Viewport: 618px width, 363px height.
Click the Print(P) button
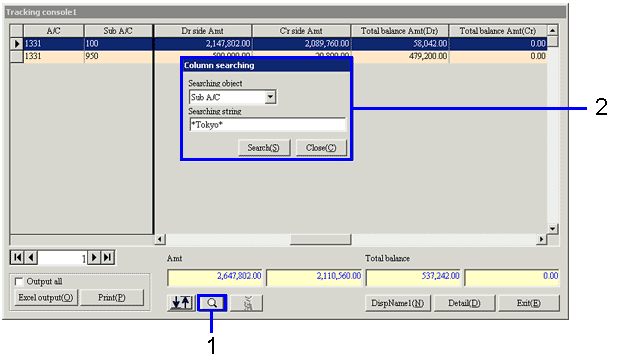[112, 298]
